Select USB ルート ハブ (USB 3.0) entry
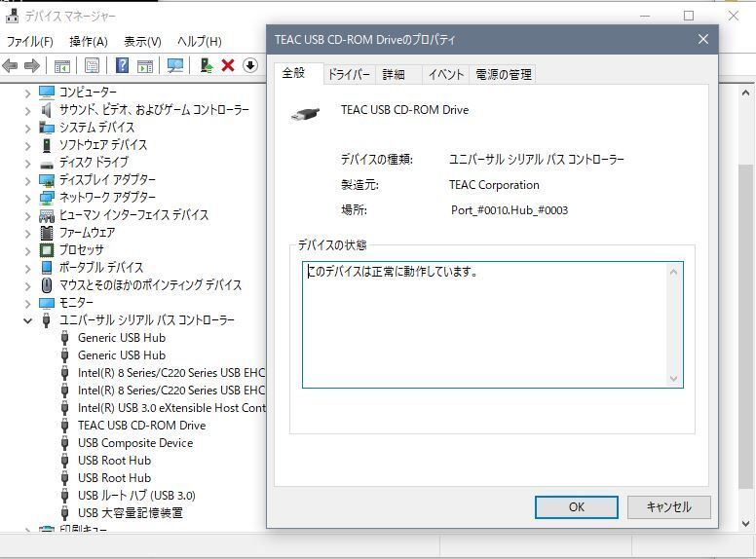The image size is (756, 559). tap(136, 496)
